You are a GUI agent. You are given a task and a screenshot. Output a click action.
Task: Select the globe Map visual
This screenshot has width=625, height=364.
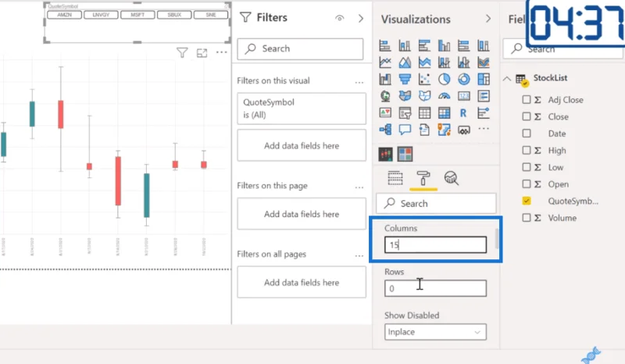pos(385,96)
